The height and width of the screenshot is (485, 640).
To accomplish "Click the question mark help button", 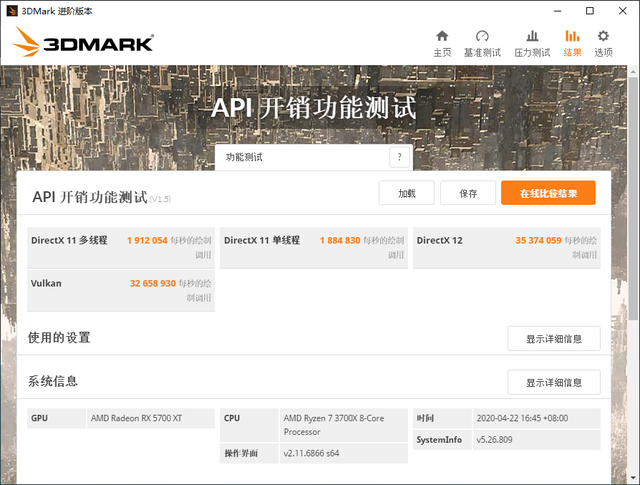I will pos(400,157).
